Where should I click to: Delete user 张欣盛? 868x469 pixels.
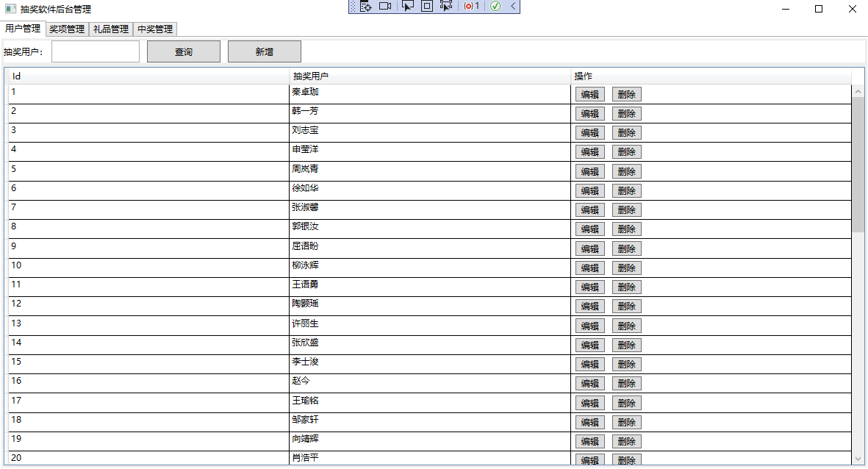(627, 345)
